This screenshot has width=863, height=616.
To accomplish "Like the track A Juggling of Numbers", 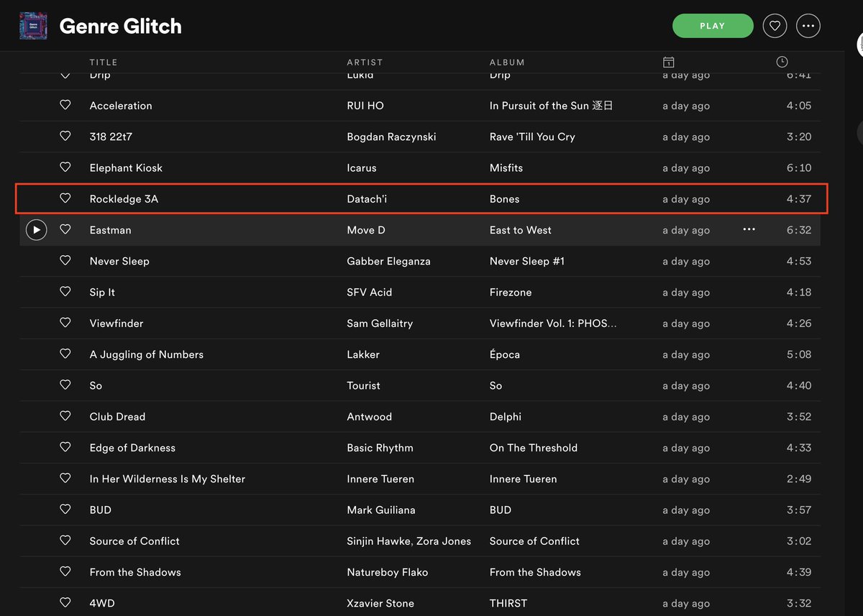I will click(65, 354).
